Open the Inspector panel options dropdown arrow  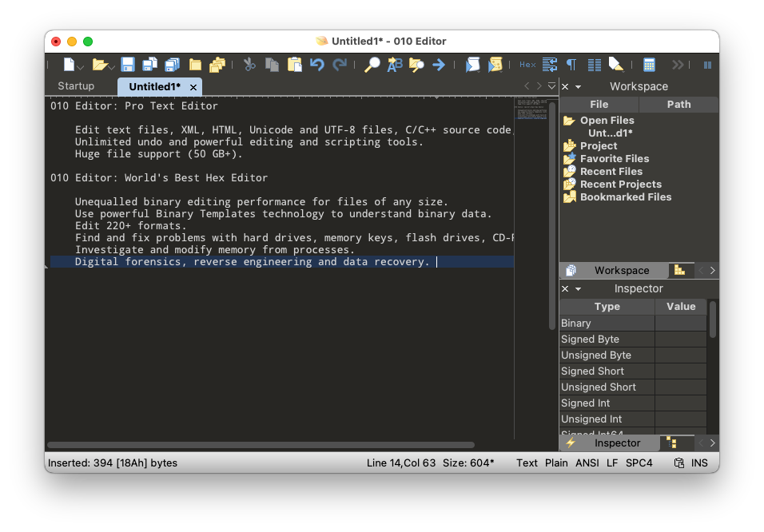(x=579, y=289)
